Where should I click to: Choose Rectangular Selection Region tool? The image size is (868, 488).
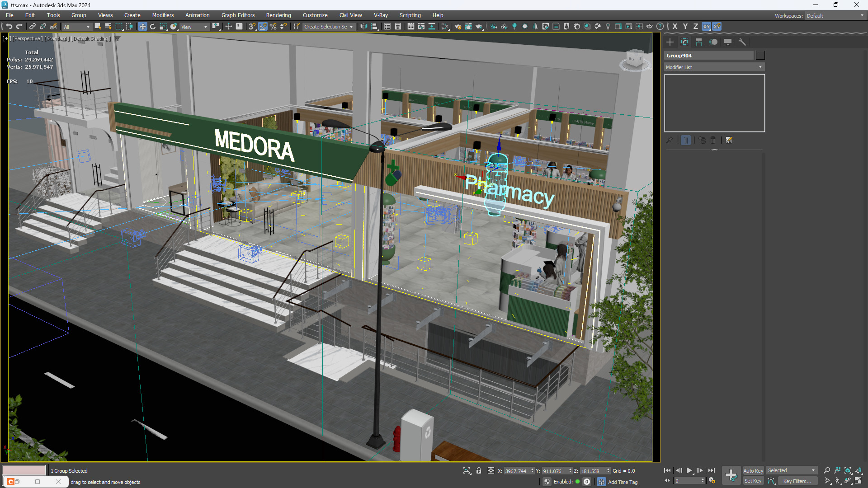pyautogui.click(x=119, y=27)
